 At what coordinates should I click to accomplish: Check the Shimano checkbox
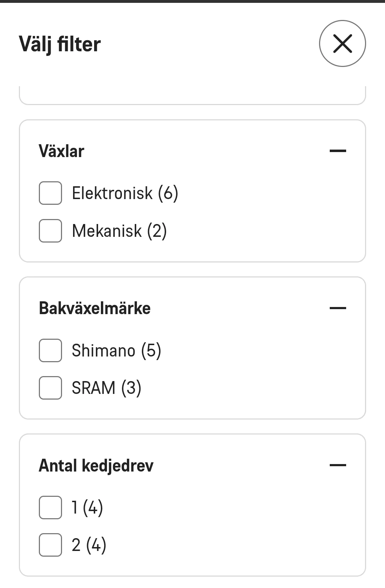[x=50, y=350]
